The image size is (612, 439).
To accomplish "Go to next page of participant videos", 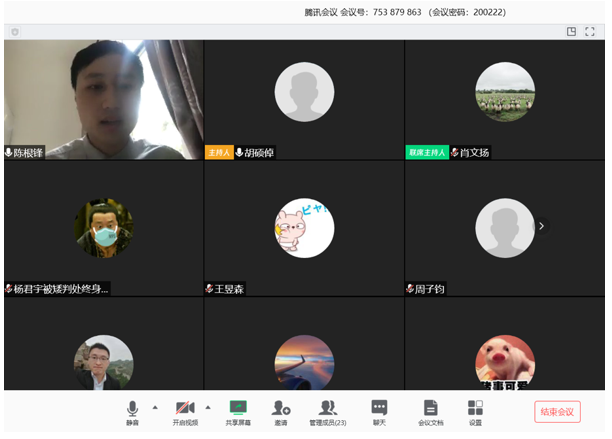I will (541, 226).
